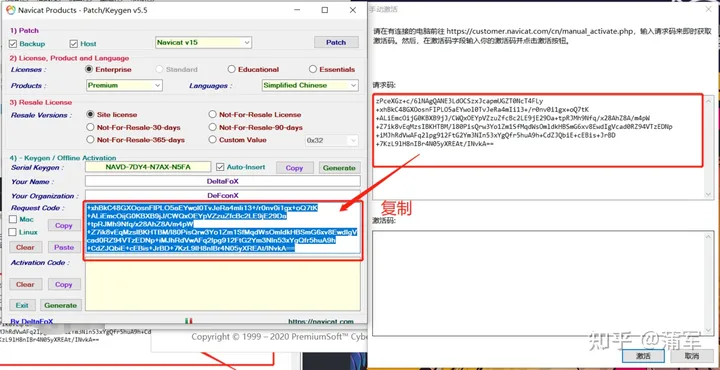
Task: Select the Educational license radio button
Action: [231, 69]
